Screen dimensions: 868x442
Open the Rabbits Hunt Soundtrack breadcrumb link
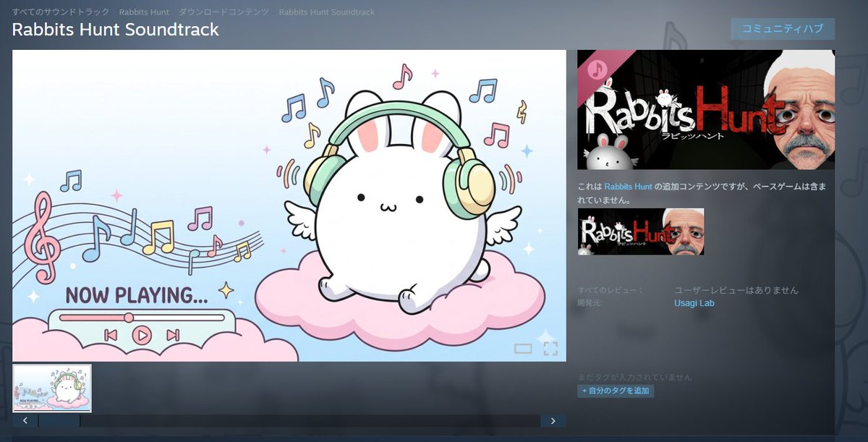click(x=326, y=12)
